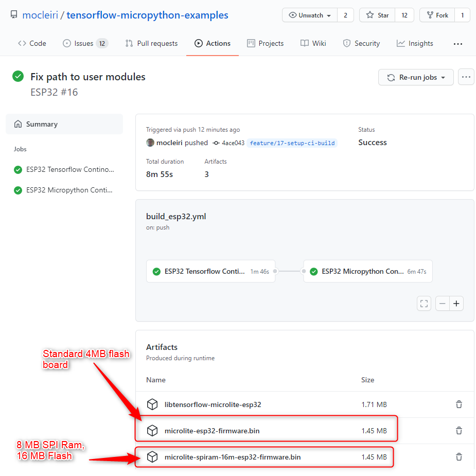Open the Insights tab
This screenshot has height=476, width=476.
pos(415,43)
